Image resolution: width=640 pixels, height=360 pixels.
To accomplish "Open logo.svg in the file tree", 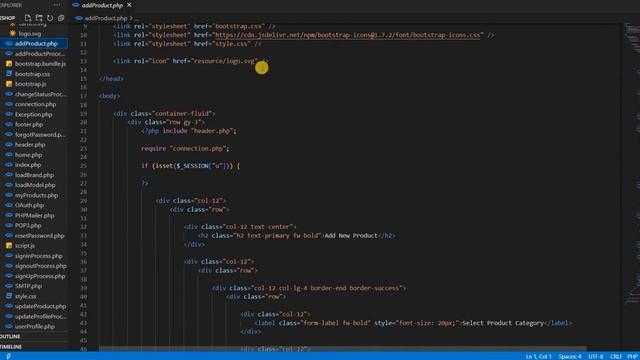I will 29,33.
